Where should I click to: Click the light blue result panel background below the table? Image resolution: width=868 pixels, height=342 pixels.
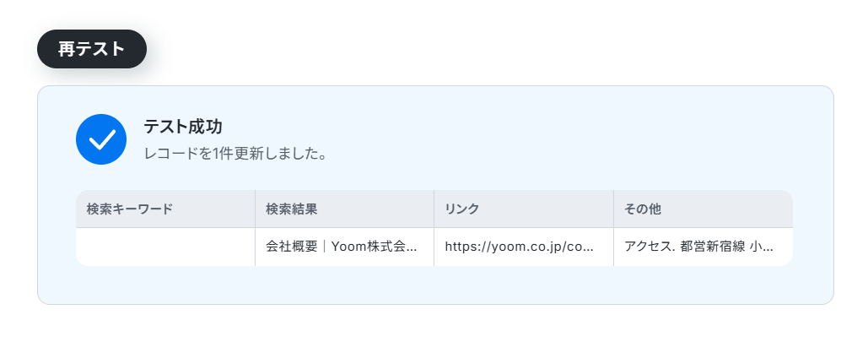435,285
